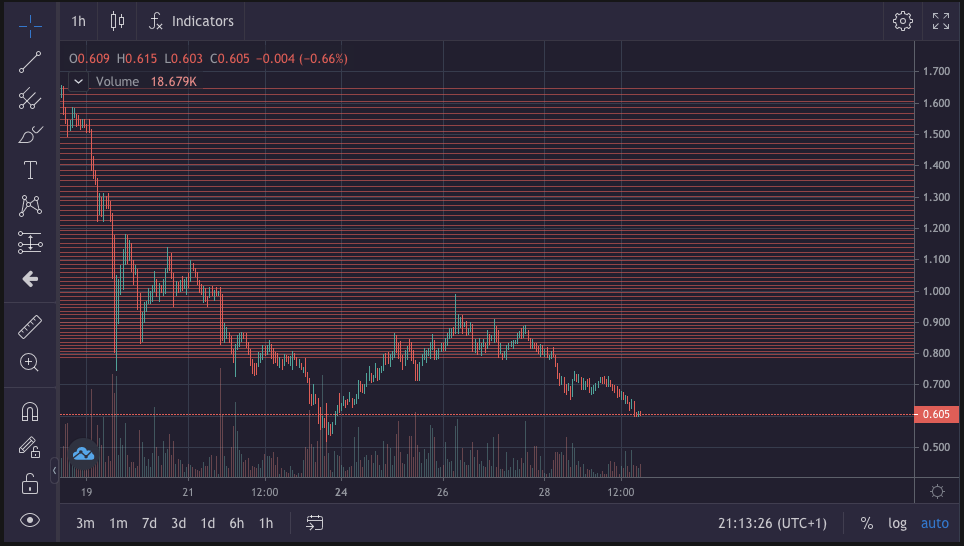Select the Text annotation tool
Screen dimensions: 964x546
tap(30, 170)
